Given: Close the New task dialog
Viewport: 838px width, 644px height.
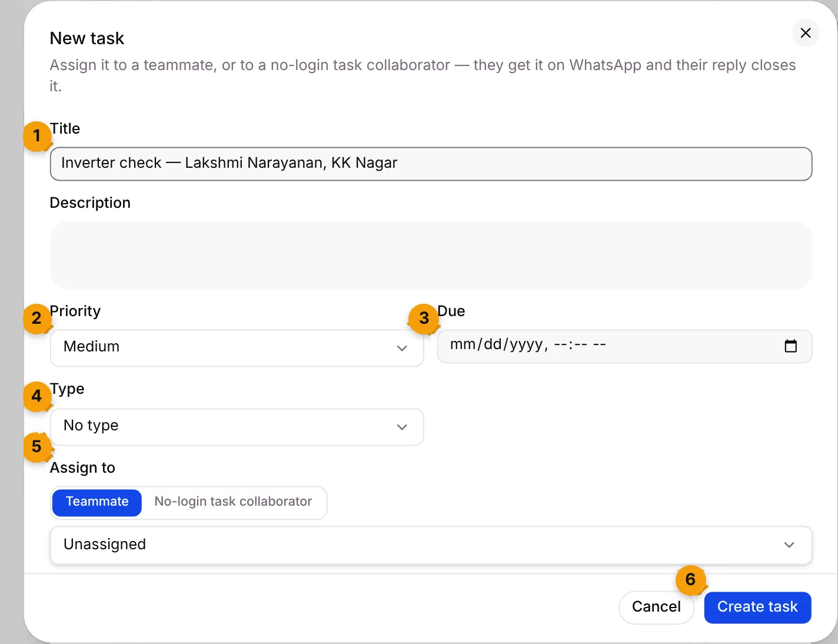Looking at the screenshot, I should point(806,33).
